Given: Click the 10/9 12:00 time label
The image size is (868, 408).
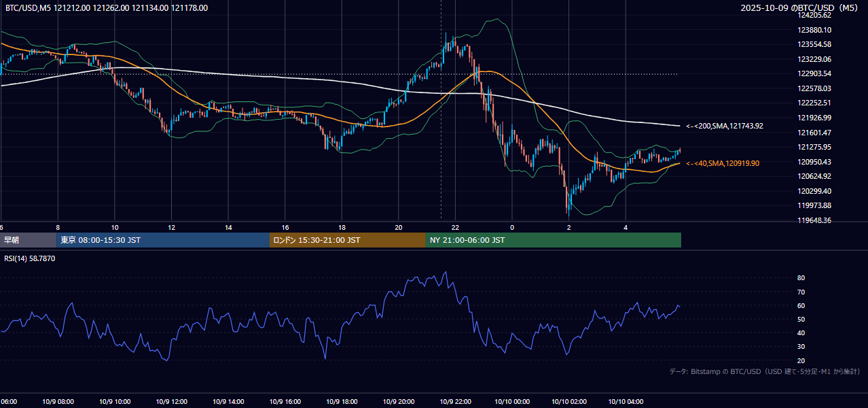Looking at the screenshot, I should [x=171, y=402].
